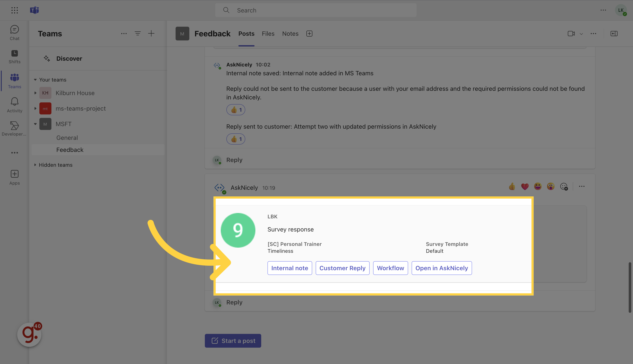633x364 pixels.
Task: Filter the teams list
Action: point(137,34)
